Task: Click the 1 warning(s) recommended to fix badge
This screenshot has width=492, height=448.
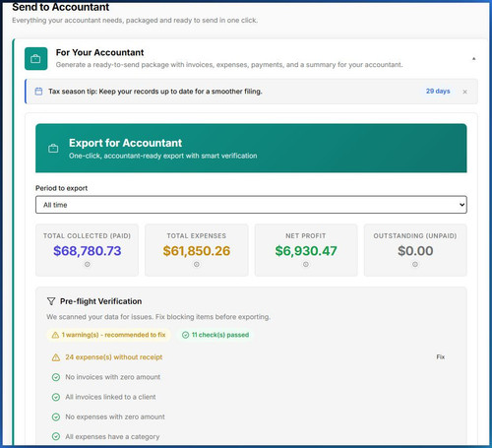Action: pyautogui.click(x=108, y=335)
